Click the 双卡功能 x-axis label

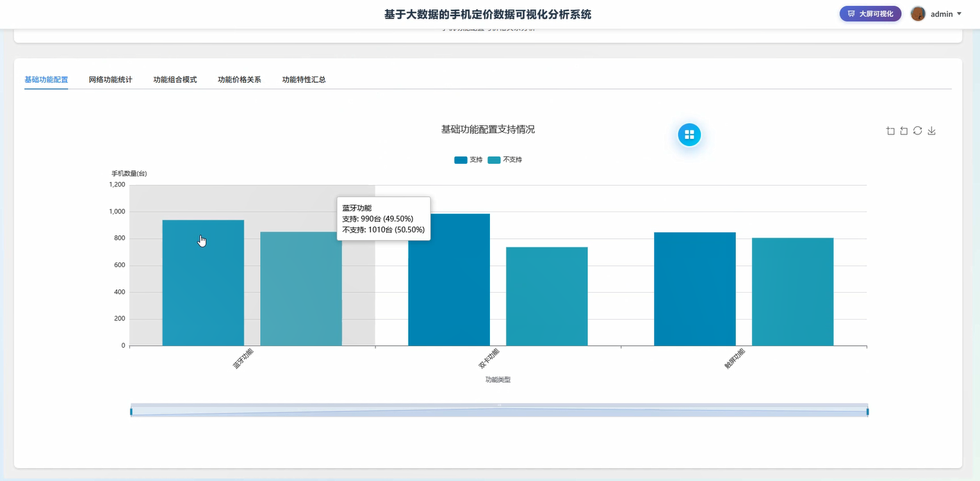(x=489, y=360)
